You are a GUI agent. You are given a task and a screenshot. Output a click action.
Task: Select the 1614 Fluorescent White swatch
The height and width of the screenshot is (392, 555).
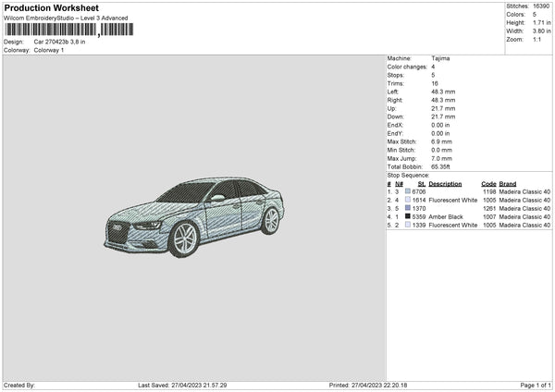coord(408,200)
